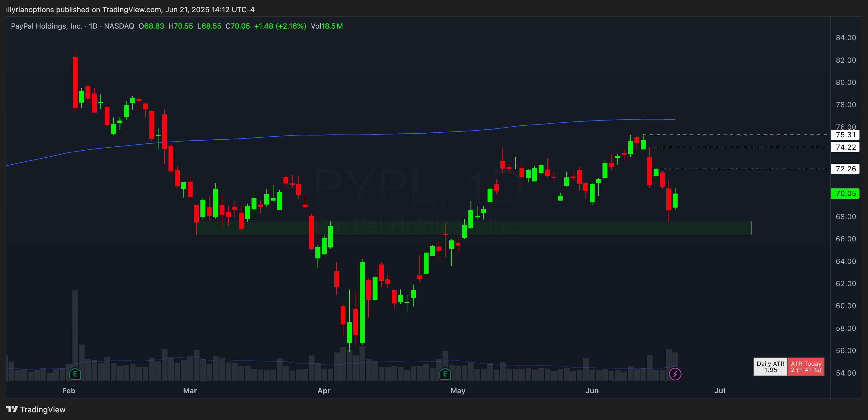868x420 pixels.
Task: Click the TradingView logo at bottom left
Action: point(36,410)
